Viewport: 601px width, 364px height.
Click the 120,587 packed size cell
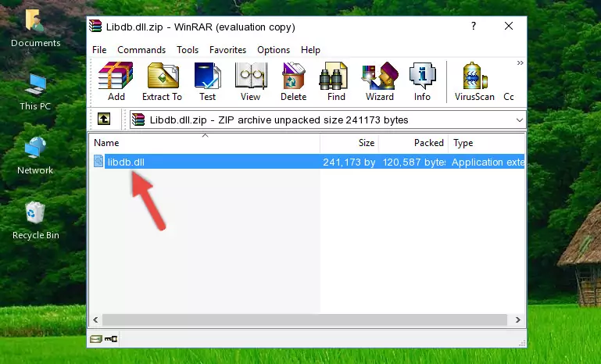point(414,162)
